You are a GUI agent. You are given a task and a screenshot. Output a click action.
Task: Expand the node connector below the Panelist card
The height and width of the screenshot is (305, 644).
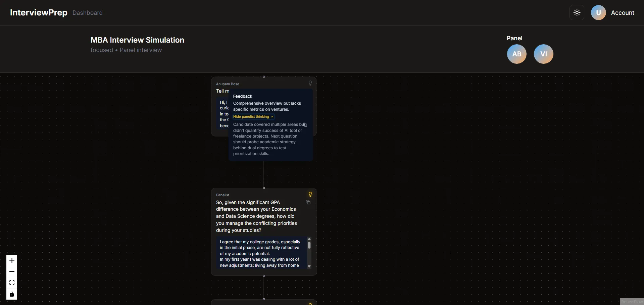coord(264,276)
